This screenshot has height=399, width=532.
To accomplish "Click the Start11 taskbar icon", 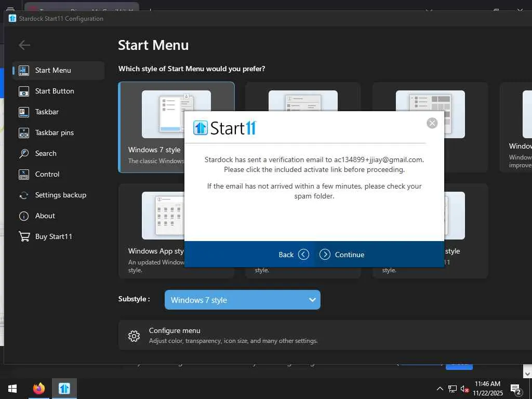I will click(x=64, y=389).
